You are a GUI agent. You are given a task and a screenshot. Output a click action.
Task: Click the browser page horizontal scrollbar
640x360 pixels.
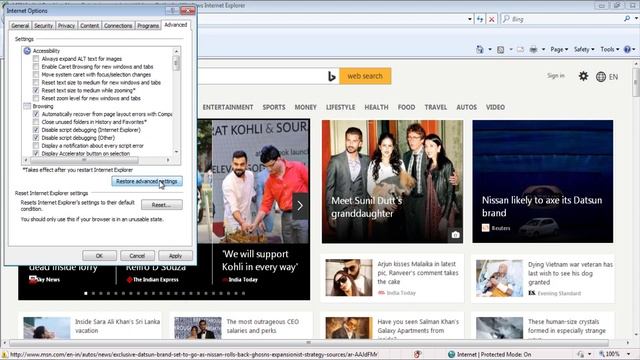(309, 343)
